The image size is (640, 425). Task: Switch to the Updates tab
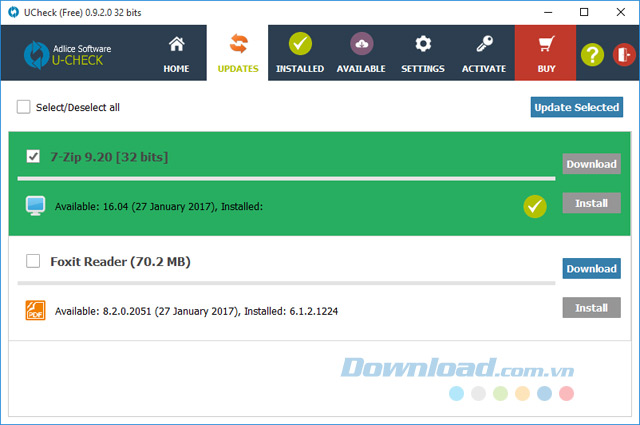click(238, 53)
